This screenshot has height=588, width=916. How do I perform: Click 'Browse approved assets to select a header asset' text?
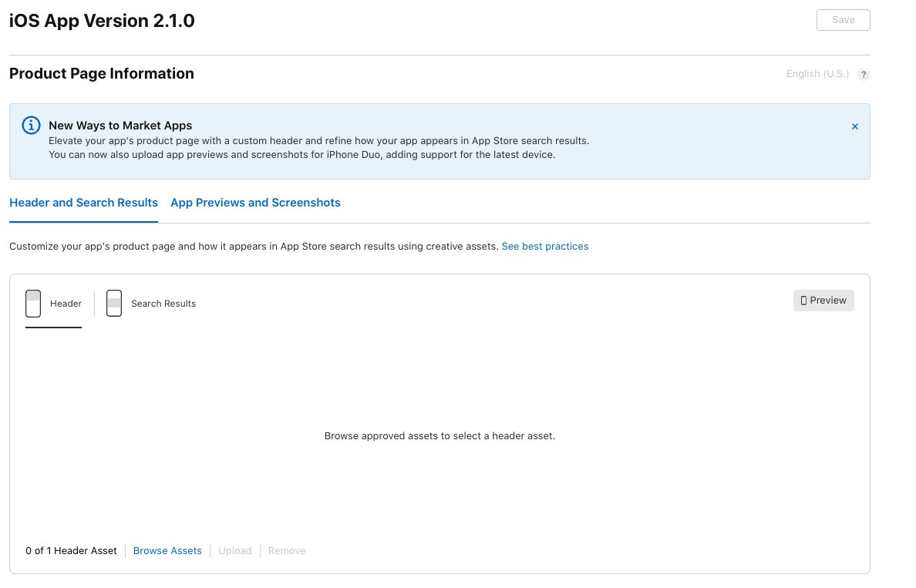440,436
